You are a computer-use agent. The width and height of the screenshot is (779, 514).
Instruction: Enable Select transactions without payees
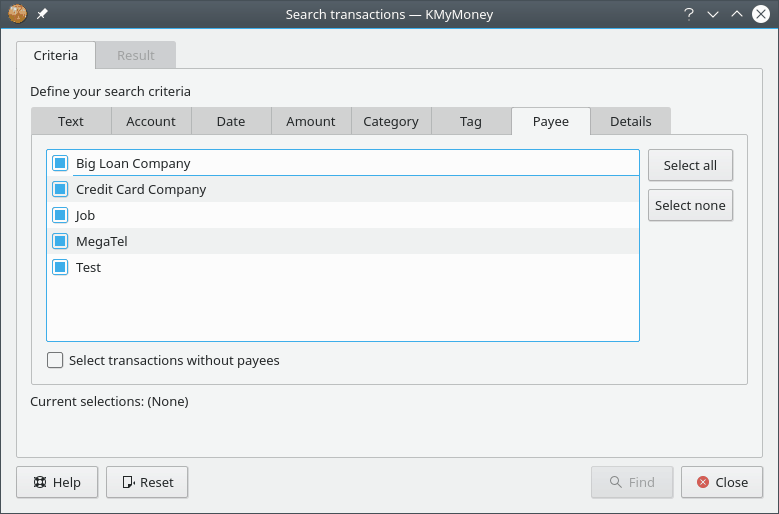(x=55, y=360)
